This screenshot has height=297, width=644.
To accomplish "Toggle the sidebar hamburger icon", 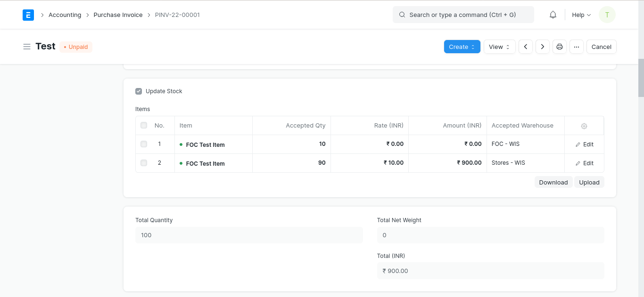I will 27,47.
